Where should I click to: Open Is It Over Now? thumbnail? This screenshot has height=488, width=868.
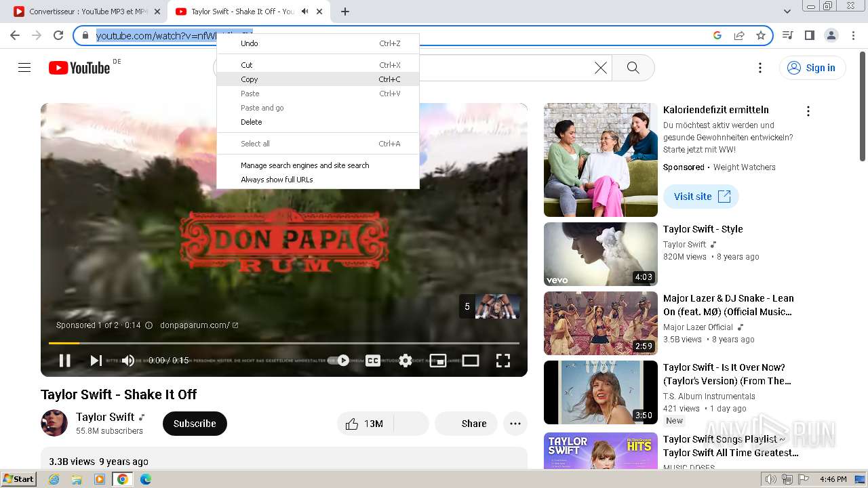[x=601, y=392]
